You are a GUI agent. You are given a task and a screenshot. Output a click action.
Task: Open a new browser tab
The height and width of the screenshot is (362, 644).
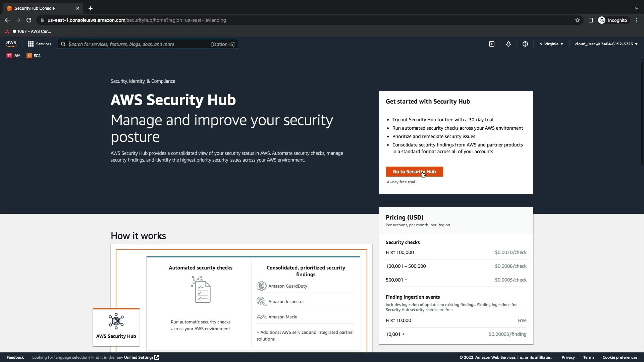[x=91, y=8]
